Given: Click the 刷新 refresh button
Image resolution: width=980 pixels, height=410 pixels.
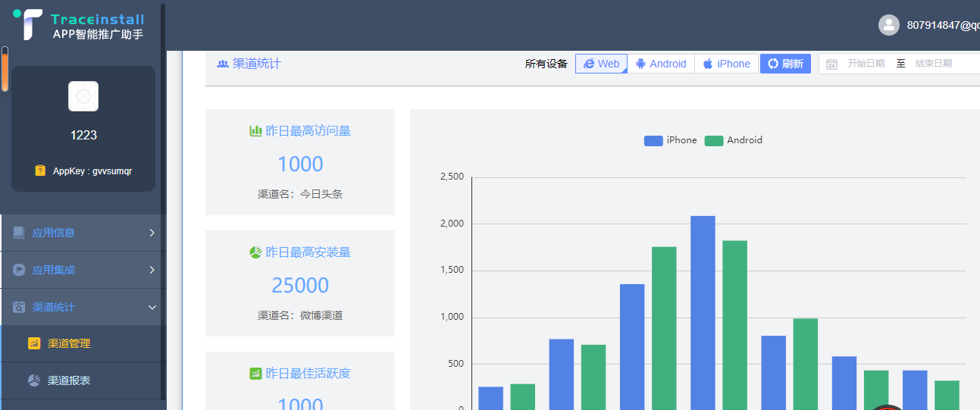Looking at the screenshot, I should [785, 64].
